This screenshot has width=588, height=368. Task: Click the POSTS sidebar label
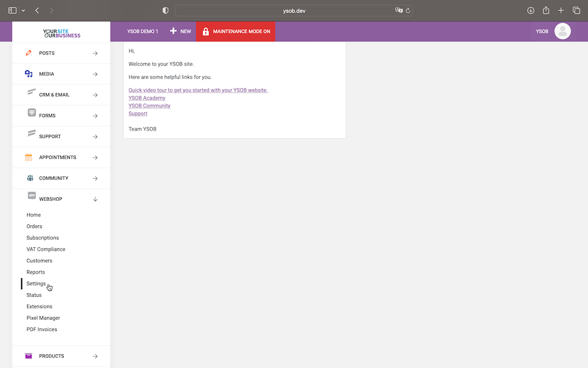(x=47, y=53)
